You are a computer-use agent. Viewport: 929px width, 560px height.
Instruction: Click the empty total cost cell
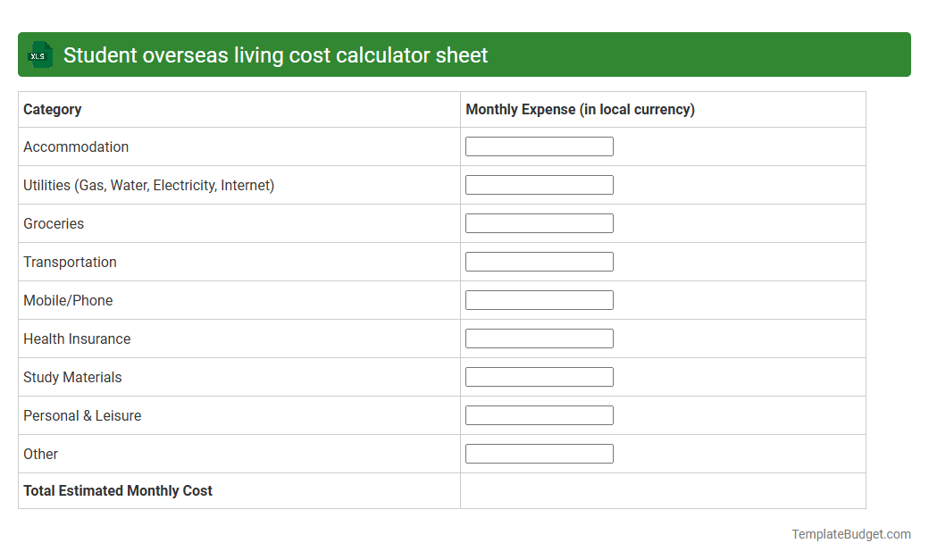(663, 490)
